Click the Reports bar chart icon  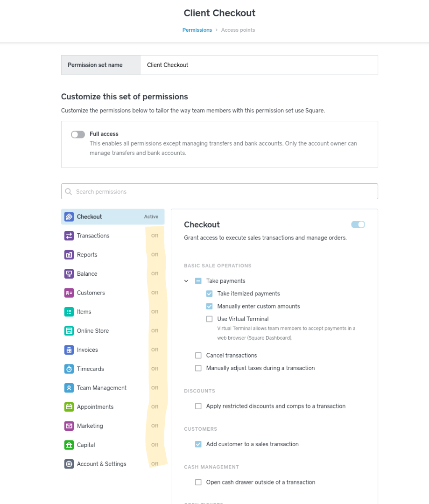tap(69, 255)
